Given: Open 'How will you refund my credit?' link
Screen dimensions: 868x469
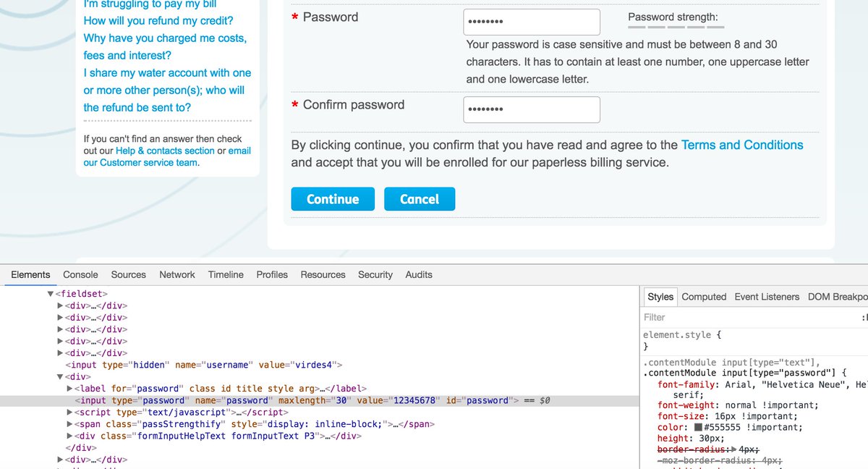Looking at the screenshot, I should (158, 21).
